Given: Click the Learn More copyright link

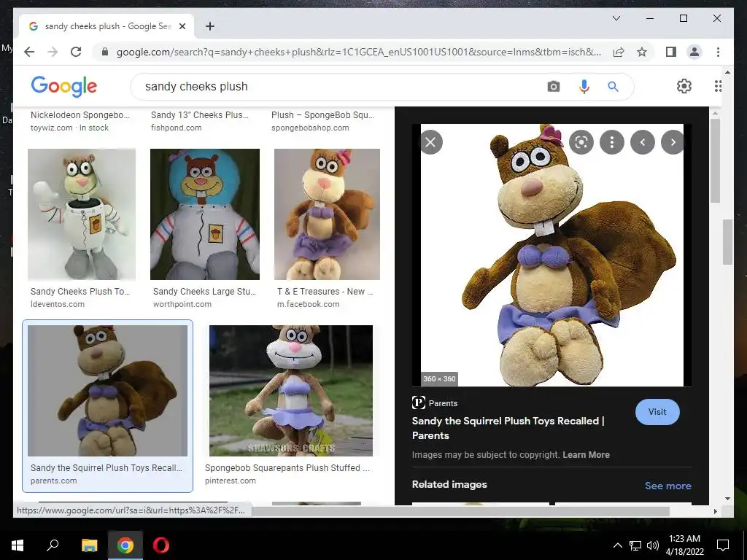Looking at the screenshot, I should pos(586,455).
